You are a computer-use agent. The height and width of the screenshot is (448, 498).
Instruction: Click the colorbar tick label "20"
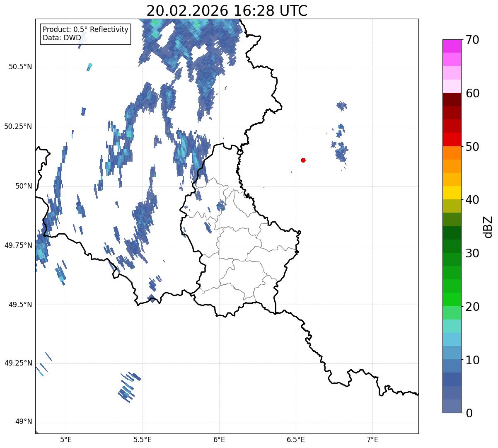pyautogui.click(x=472, y=307)
